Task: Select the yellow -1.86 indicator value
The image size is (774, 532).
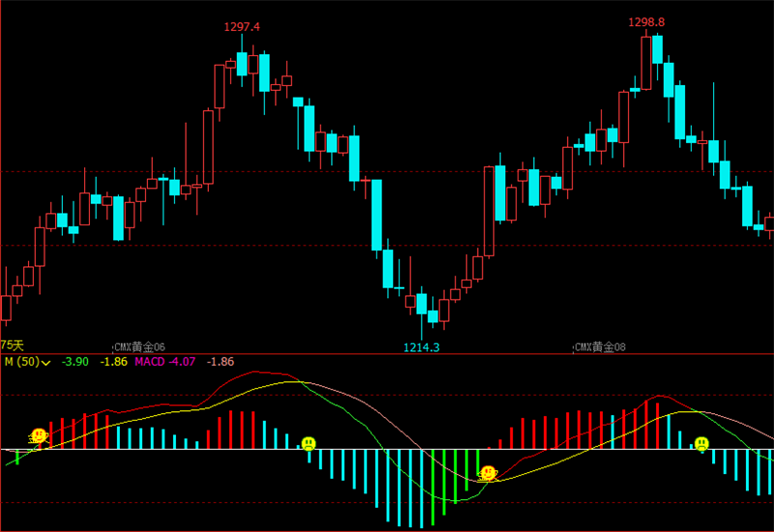Action: click(x=113, y=362)
